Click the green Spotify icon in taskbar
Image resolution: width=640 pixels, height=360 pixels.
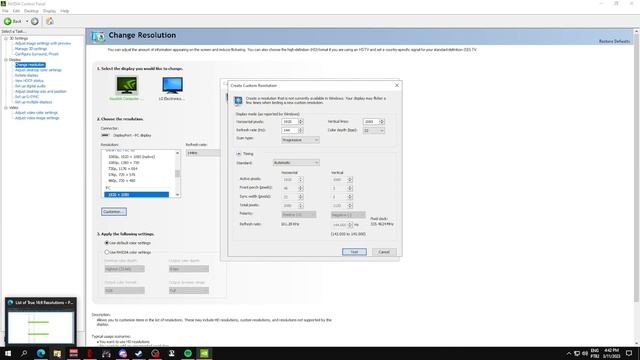click(x=188, y=353)
